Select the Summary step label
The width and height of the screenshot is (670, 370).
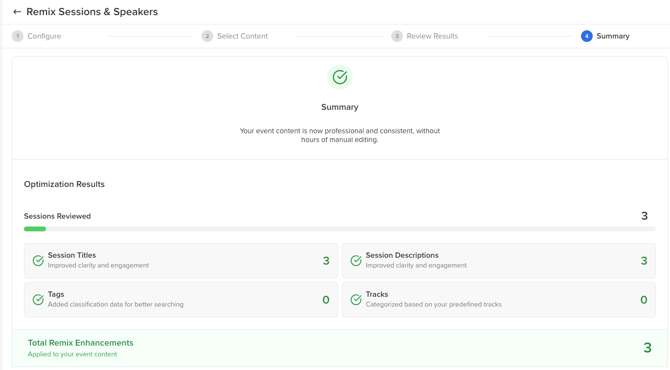(x=613, y=36)
